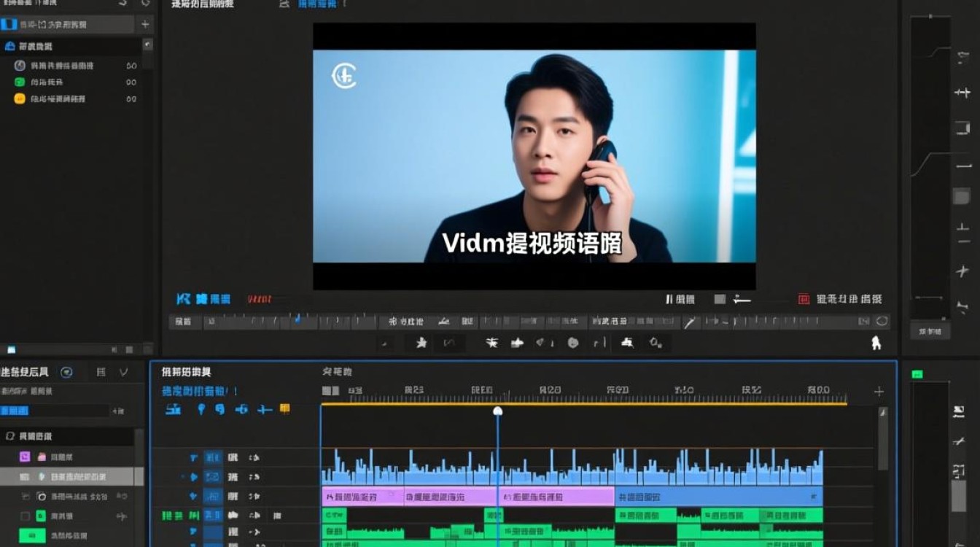Click the blue folder icon at project panel bottom
Viewport: 980px width, 547px height.
pyautogui.click(x=11, y=349)
